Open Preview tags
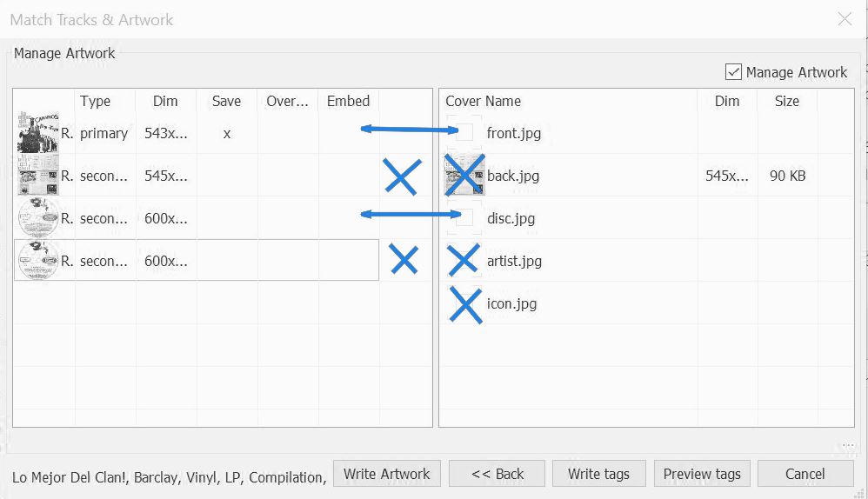The width and height of the screenshot is (868, 499). 701,474
